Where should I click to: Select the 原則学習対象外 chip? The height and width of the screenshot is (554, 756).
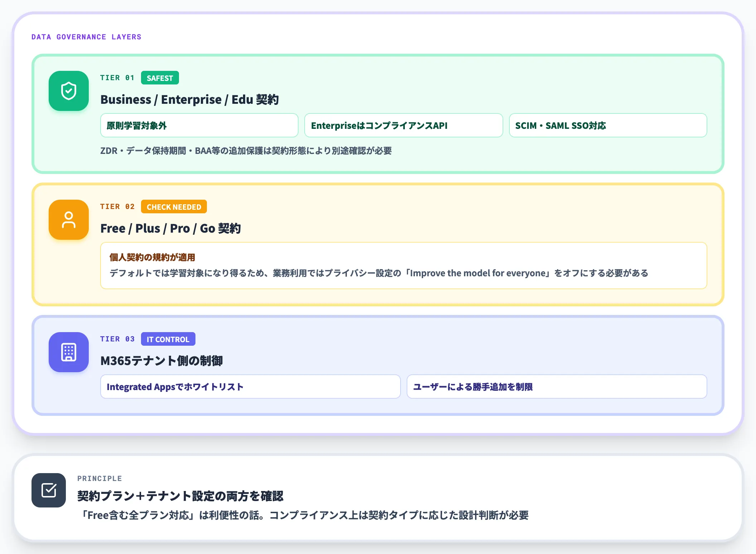(199, 126)
